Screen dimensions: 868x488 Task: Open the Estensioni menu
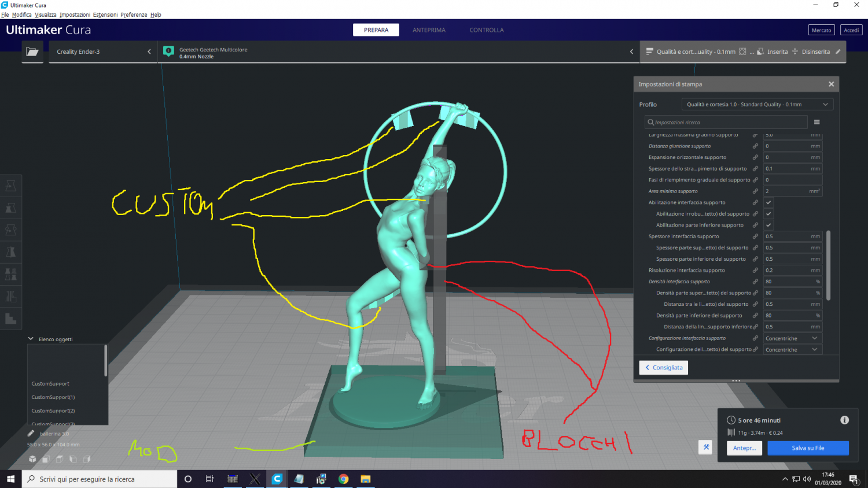(x=105, y=14)
